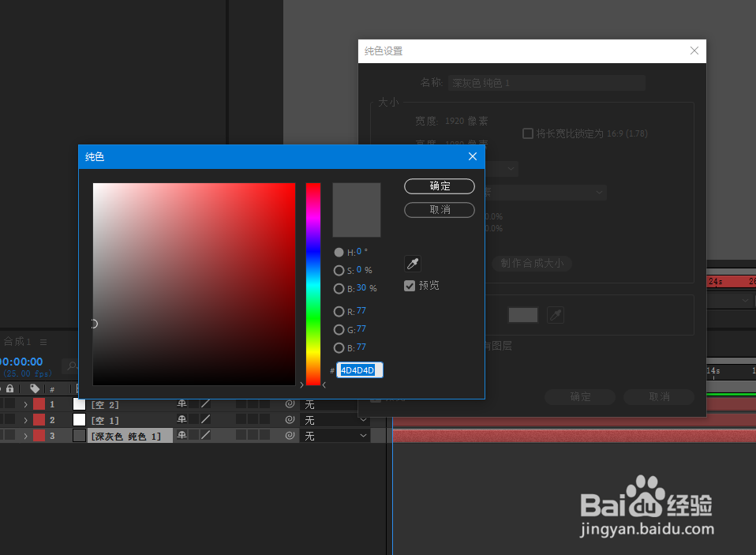The height and width of the screenshot is (555, 756).
Task: Click the red label color of layer 3
Action: pos(39,436)
